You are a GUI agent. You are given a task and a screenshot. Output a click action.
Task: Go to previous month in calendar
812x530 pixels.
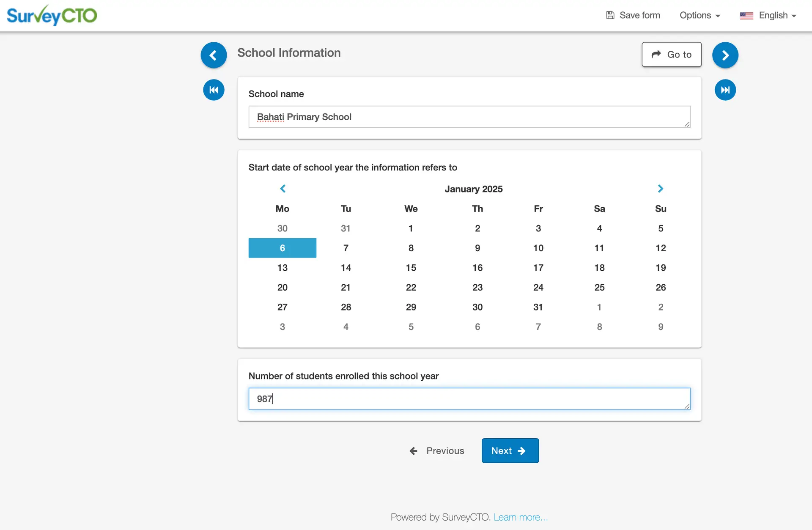(283, 189)
